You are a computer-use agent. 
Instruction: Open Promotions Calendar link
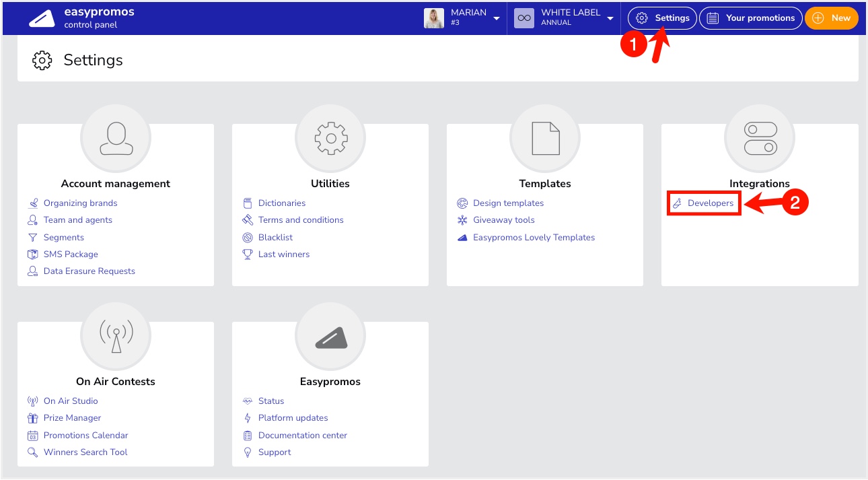[x=85, y=436]
